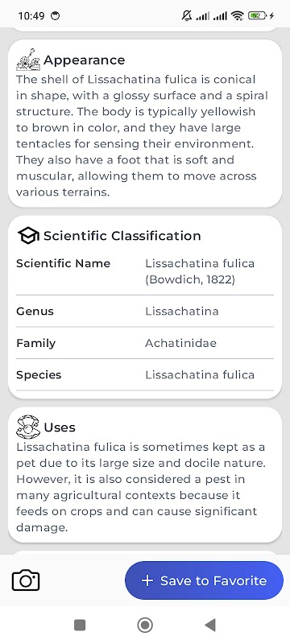
Task: Tap the Android home circle button
Action: pyautogui.click(x=145, y=625)
